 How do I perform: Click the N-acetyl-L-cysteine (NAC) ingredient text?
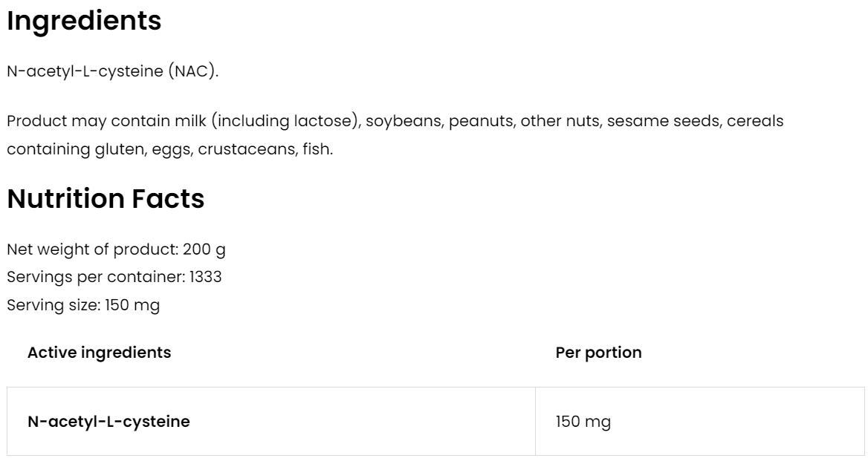113,72
